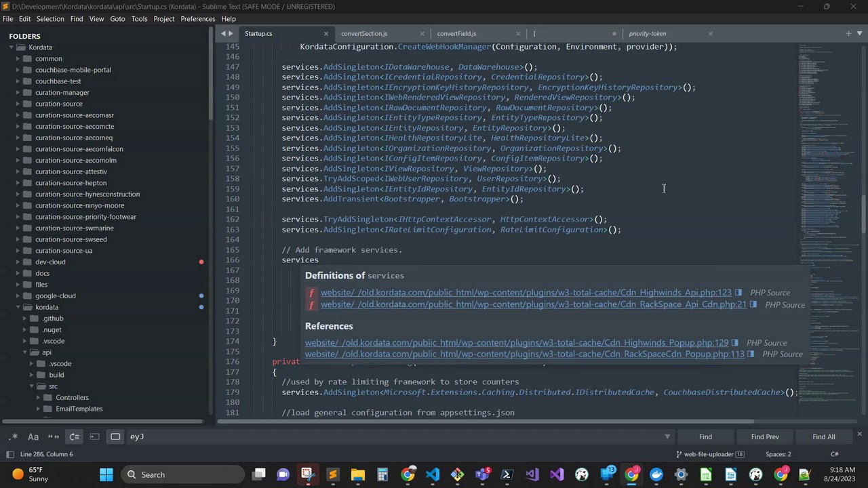The height and width of the screenshot is (488, 868).
Task: Open Windows Start menu
Action: coord(106,474)
